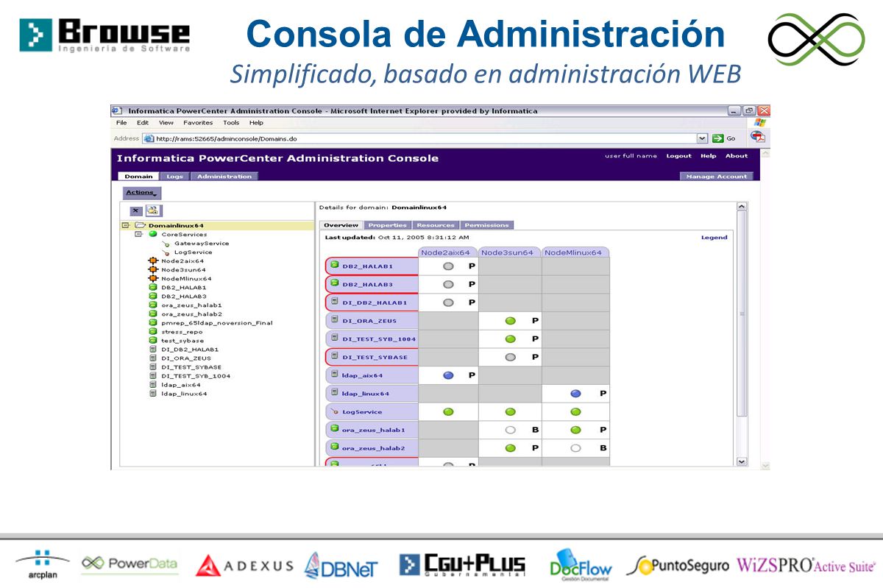Open the Legend link
Screen dimensions: 883x588
pos(714,238)
